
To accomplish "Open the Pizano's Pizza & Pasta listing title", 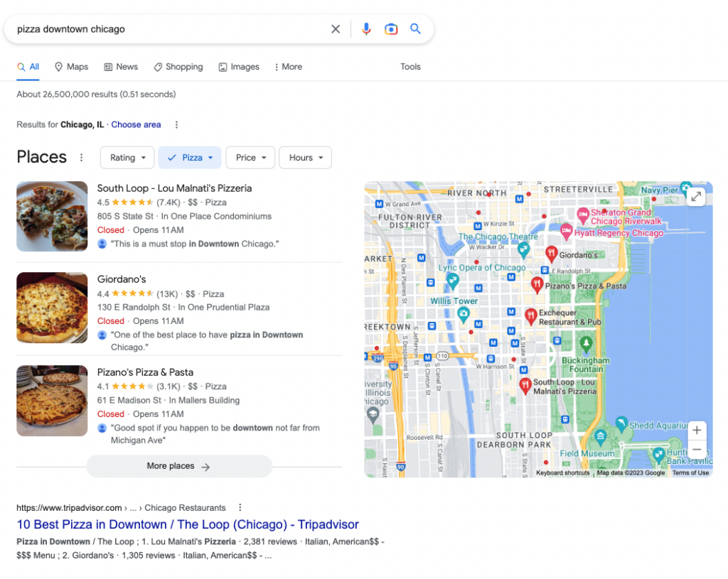I will (145, 372).
